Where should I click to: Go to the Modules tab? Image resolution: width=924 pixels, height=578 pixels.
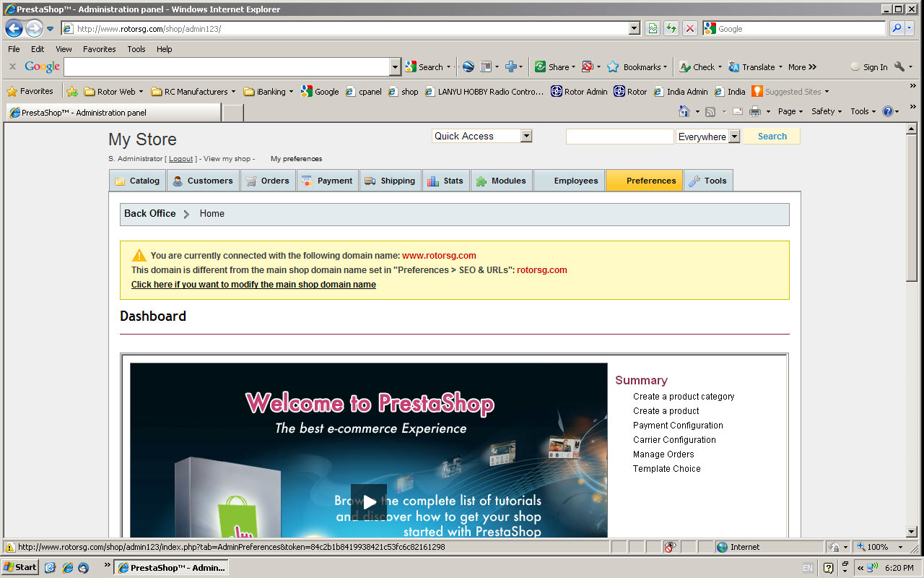pyautogui.click(x=502, y=181)
